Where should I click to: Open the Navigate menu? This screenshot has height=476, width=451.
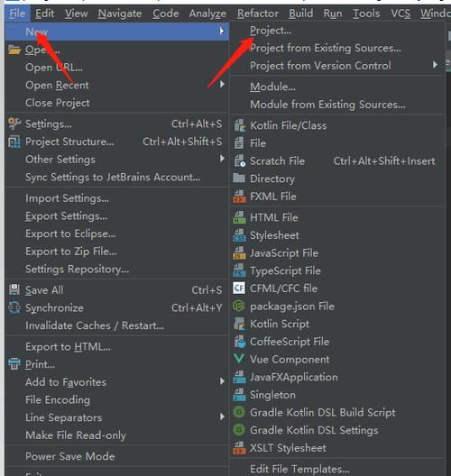(120, 14)
